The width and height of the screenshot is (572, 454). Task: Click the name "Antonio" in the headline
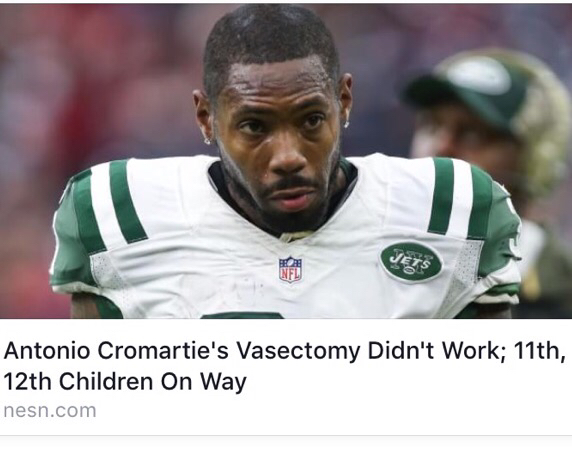[x=46, y=350]
